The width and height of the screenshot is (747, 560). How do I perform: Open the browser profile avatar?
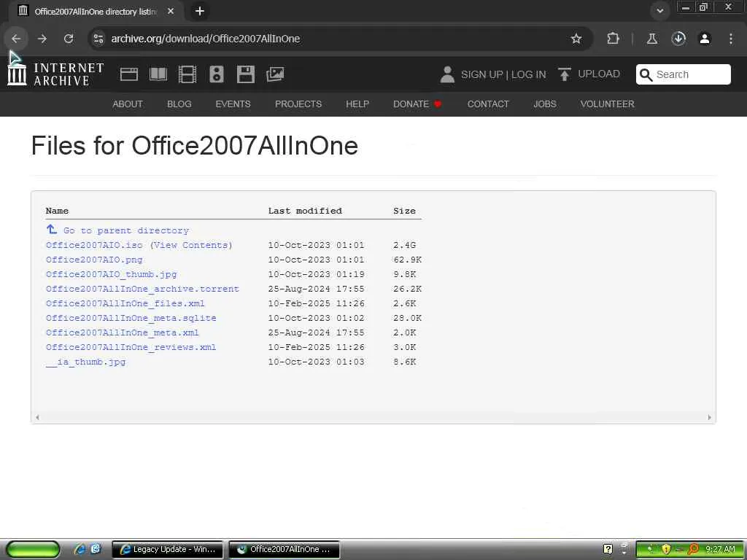tap(705, 39)
